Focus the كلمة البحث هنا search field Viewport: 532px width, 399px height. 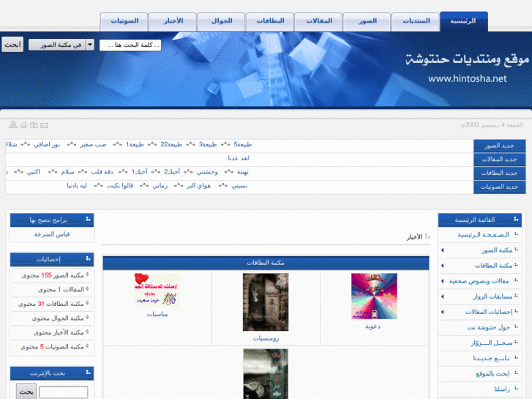(130, 45)
